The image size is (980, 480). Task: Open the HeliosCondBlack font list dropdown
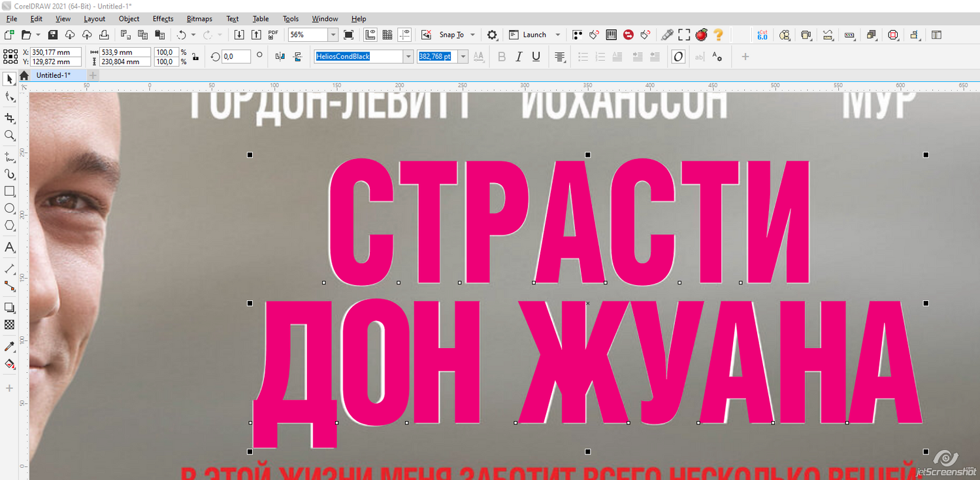pyautogui.click(x=408, y=57)
